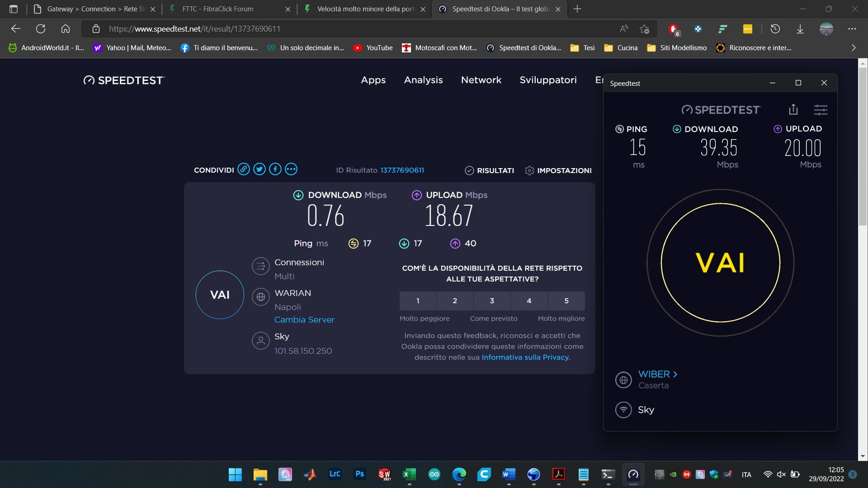This screenshot has width=868, height=488.
Task: Open browser downloads icon
Action: (800, 29)
